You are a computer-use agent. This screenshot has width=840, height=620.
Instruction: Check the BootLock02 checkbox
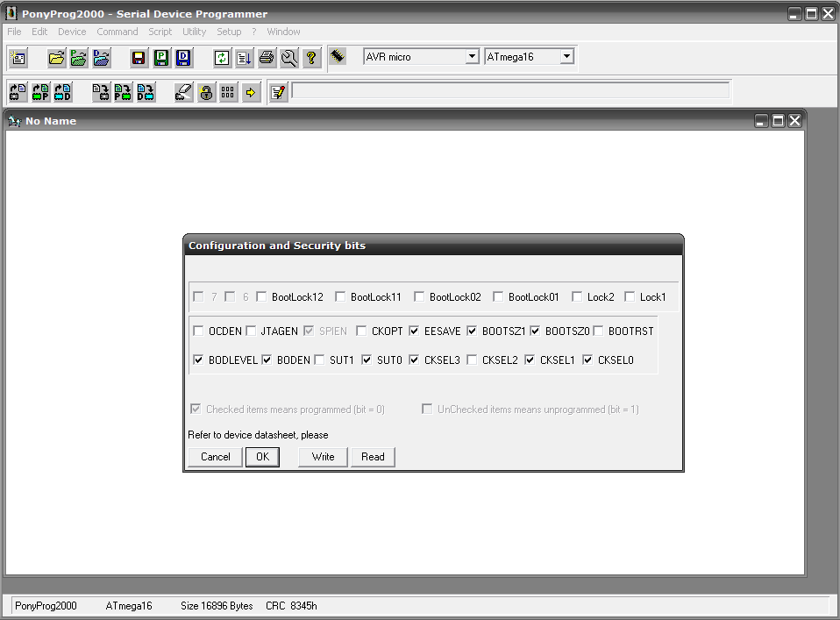pyautogui.click(x=419, y=297)
